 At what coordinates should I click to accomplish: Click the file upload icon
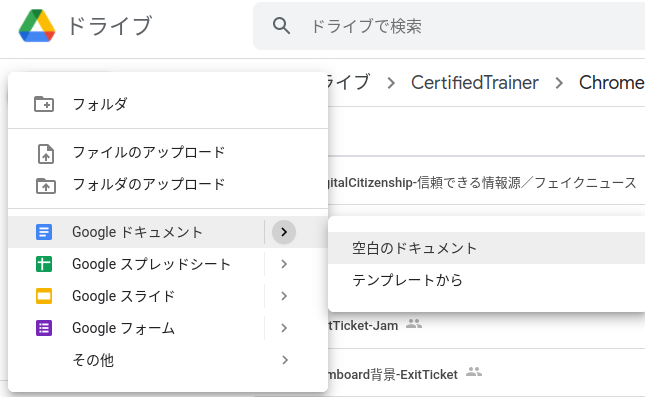pyautogui.click(x=46, y=154)
